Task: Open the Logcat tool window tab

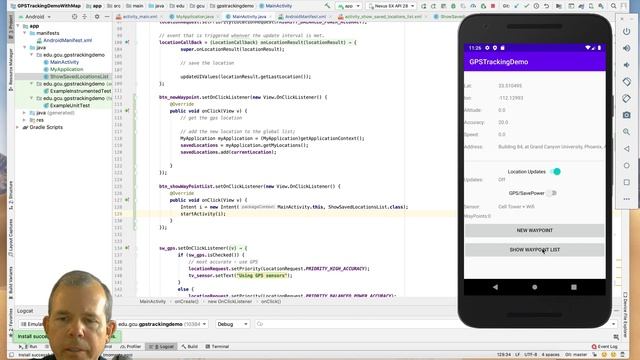Action: [162, 347]
